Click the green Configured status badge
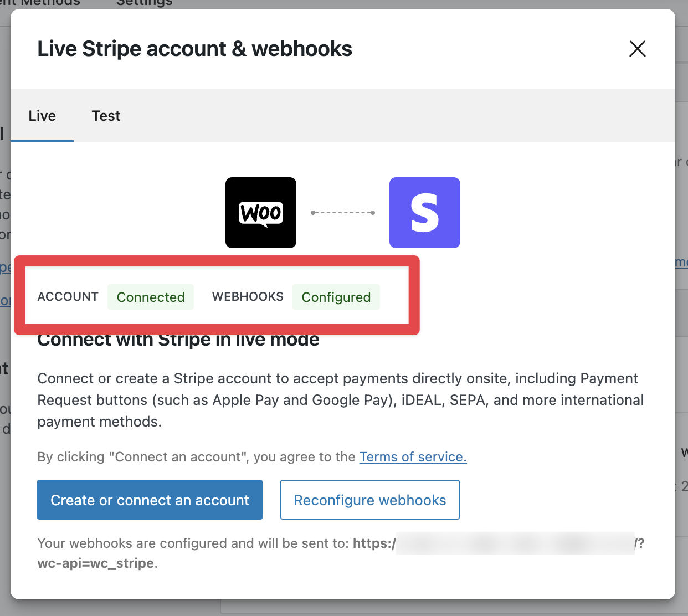688x616 pixels. [336, 297]
